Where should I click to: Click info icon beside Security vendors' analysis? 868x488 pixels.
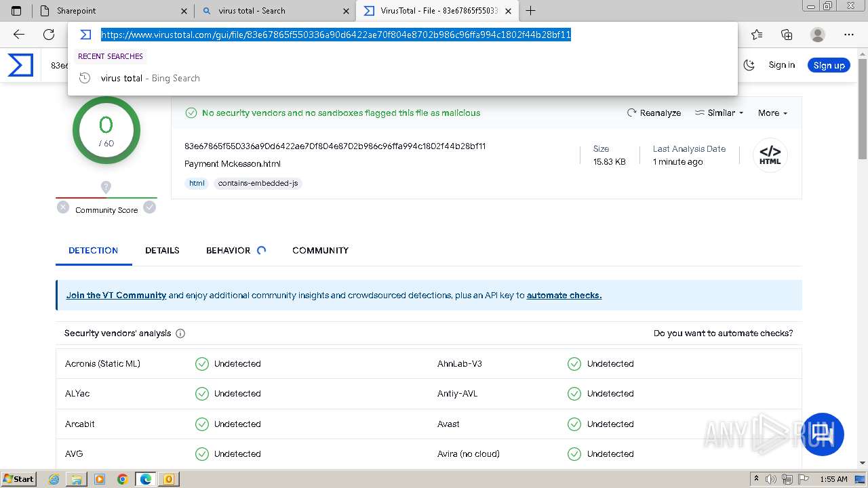[x=180, y=333]
